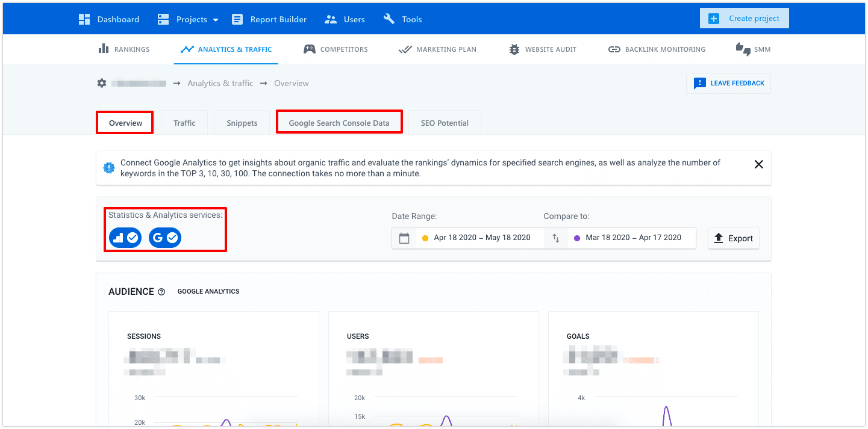Click the Export button
Screen dimensions: 868x429
(x=734, y=238)
